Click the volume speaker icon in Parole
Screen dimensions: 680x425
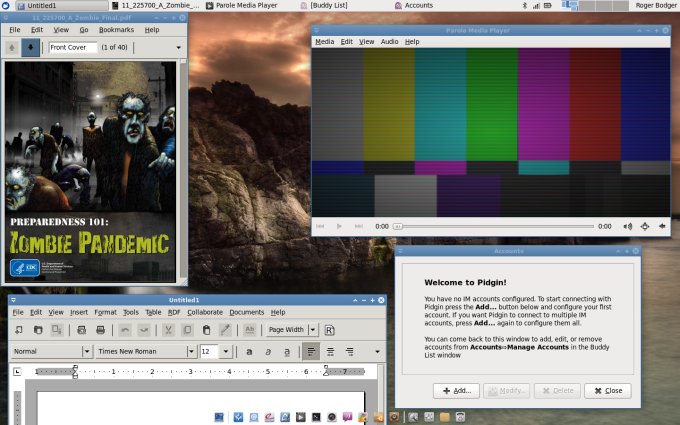tap(628, 227)
